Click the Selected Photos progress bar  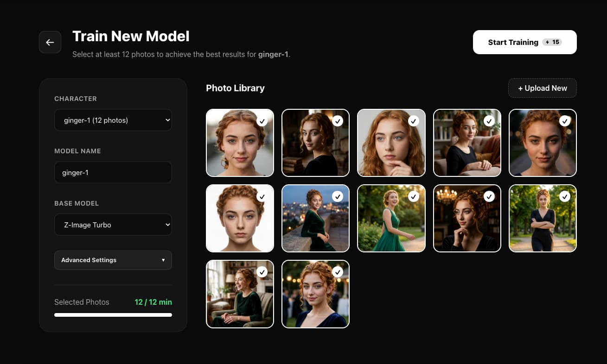pyautogui.click(x=113, y=314)
